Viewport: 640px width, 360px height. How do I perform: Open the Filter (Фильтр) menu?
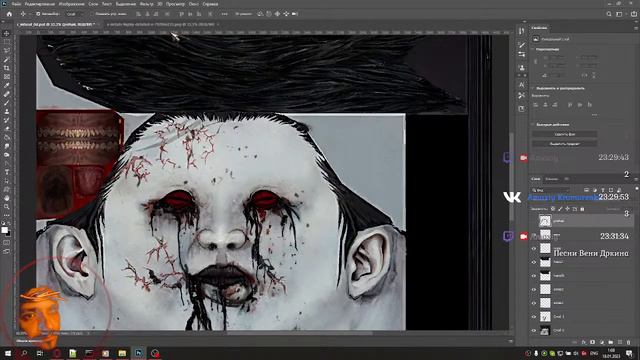pos(146,4)
